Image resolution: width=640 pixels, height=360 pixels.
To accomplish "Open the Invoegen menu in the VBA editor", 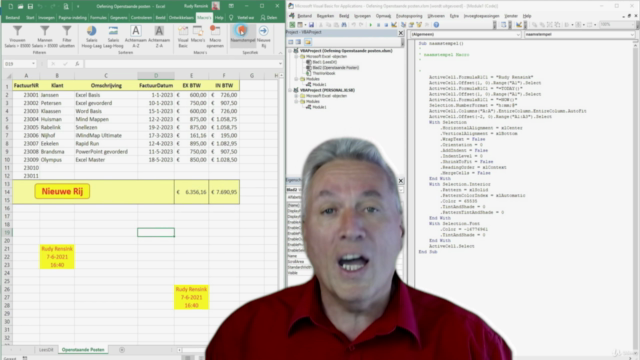I will pyautogui.click(x=362, y=16).
